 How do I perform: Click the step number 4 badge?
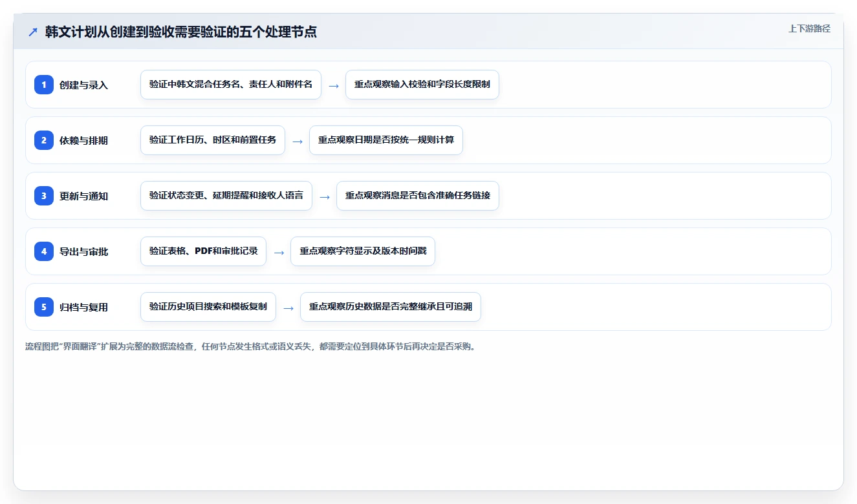pos(44,251)
